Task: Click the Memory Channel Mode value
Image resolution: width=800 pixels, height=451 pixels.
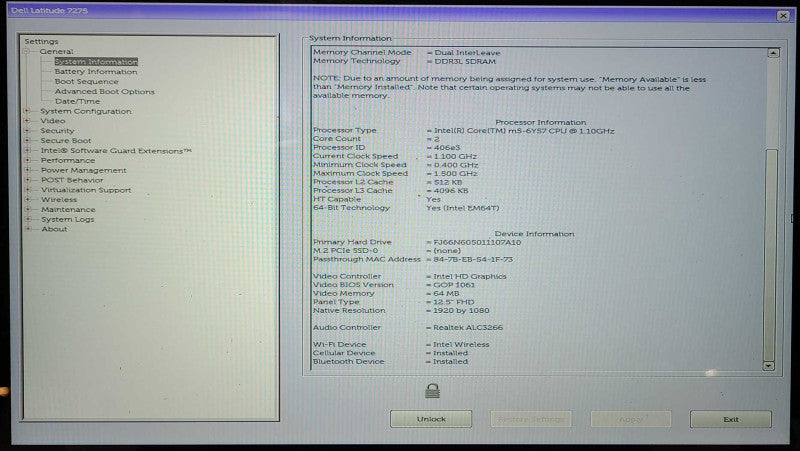Action: (467, 53)
